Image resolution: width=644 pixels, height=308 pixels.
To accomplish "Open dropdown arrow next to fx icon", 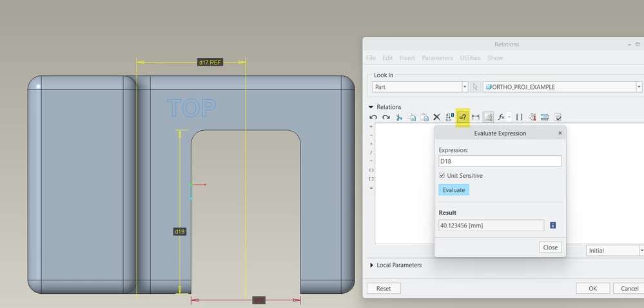I will point(509,117).
